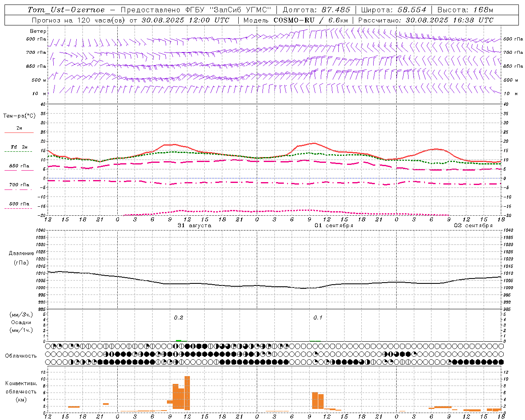Screen dimensions: 525x420
Task: Click the station name Tom_Ust-Ozernoe
Action: point(66,10)
